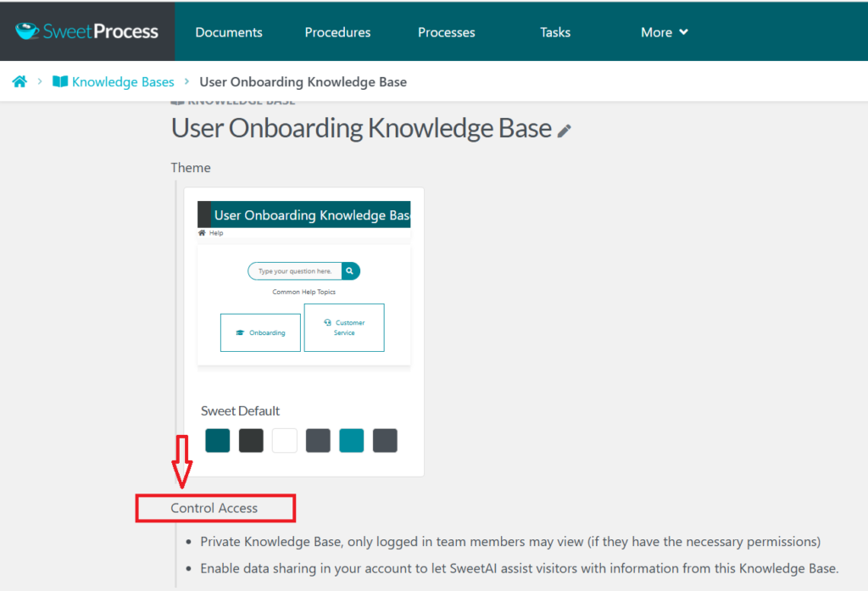Open the Knowledge Bases breadcrumb link
The image size is (868, 591).
[123, 82]
